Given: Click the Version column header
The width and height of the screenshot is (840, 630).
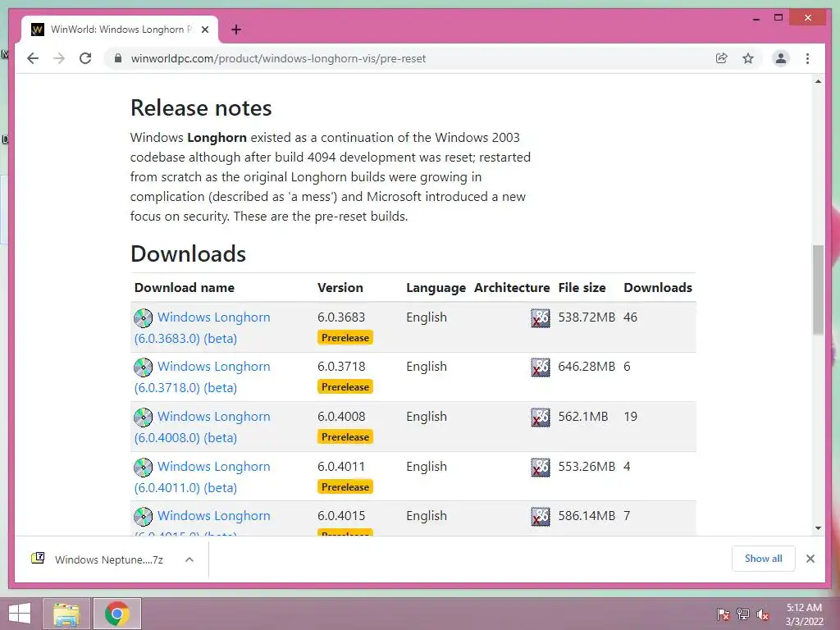Looking at the screenshot, I should coord(340,288).
